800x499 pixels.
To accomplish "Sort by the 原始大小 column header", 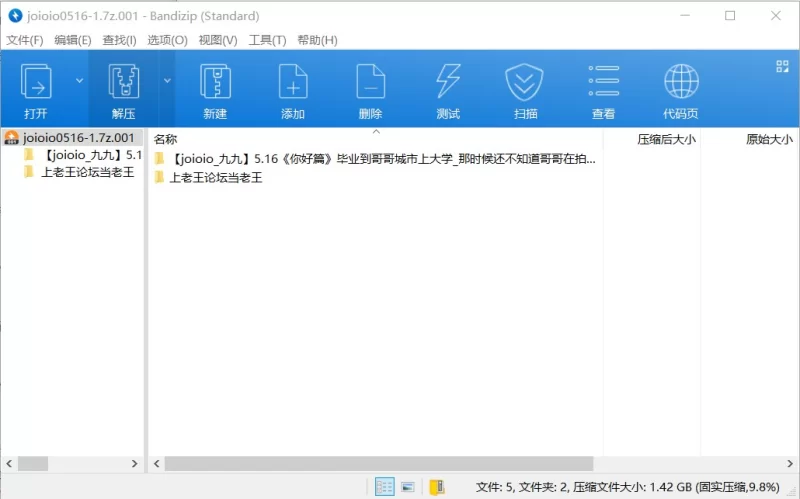I will (769, 139).
